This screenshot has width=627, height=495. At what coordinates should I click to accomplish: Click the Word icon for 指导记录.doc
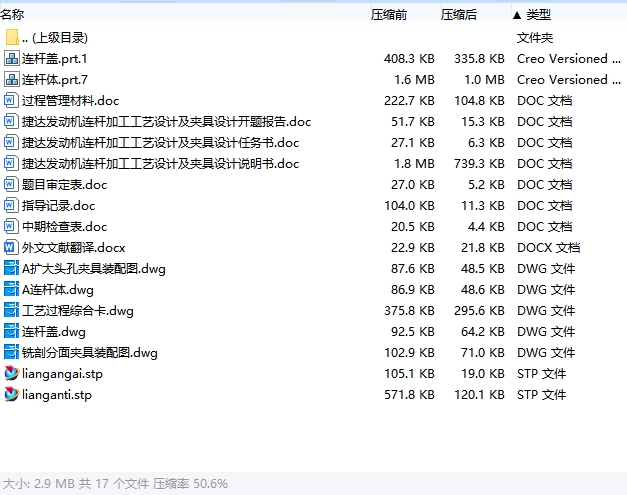(x=11, y=206)
